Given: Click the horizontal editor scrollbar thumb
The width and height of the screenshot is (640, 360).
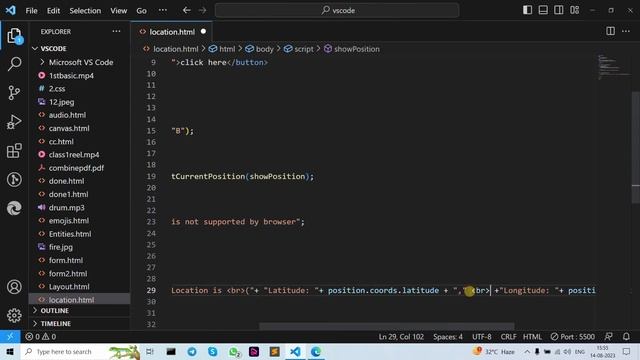Looking at the screenshot, I should 387,326.
